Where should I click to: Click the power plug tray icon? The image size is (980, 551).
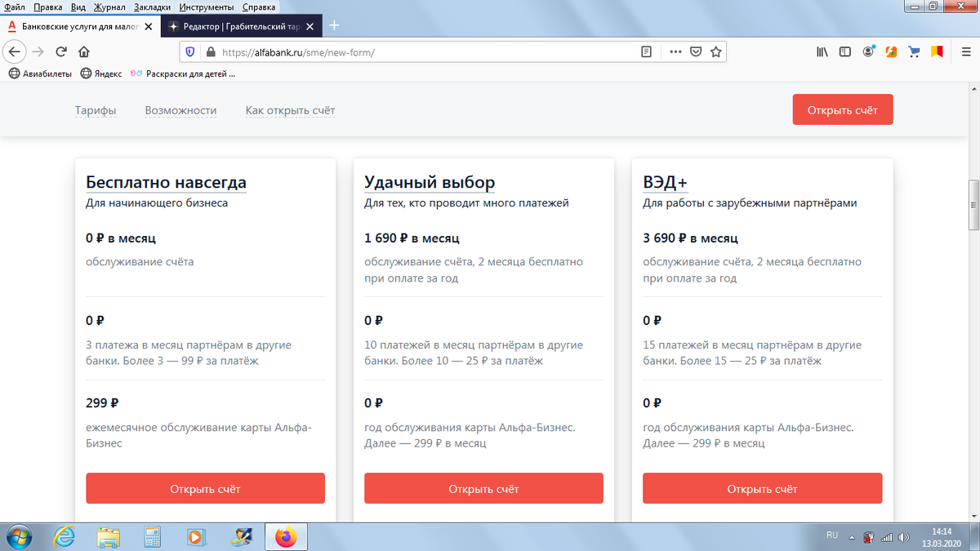click(870, 537)
